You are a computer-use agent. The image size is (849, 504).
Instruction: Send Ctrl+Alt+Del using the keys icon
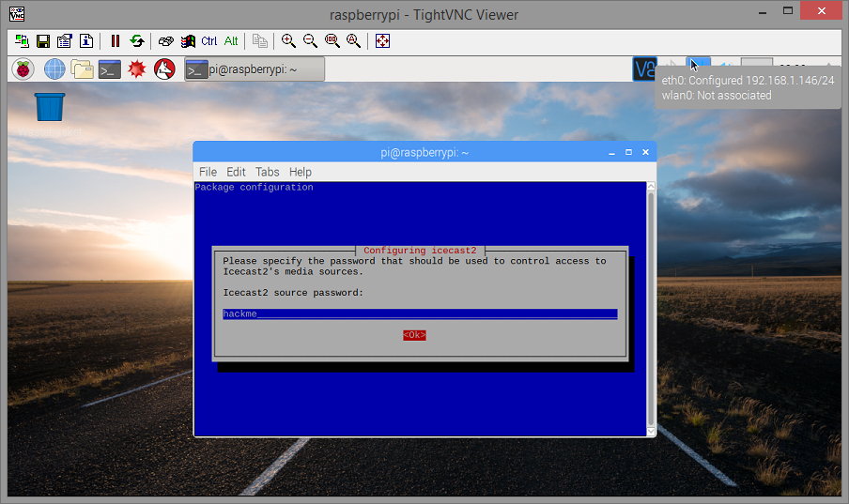tap(165, 41)
